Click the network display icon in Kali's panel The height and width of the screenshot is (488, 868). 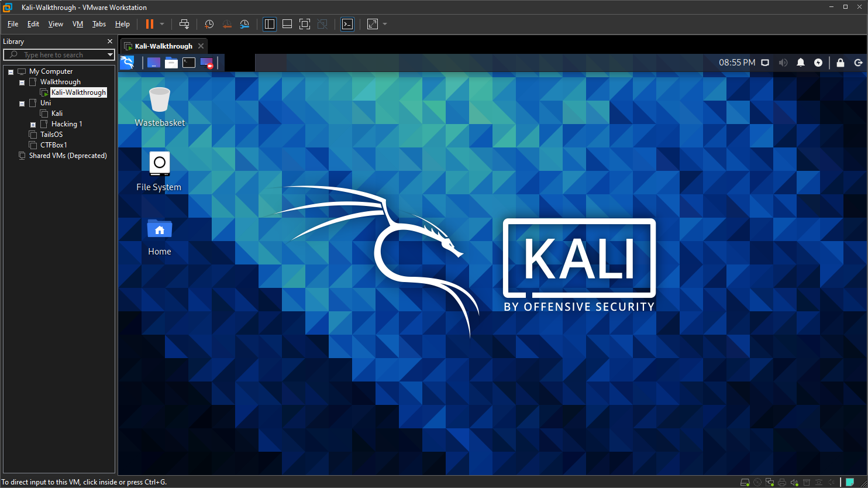(765, 63)
